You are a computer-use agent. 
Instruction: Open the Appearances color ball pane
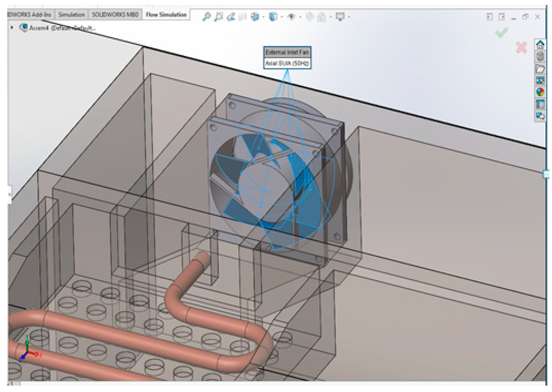click(540, 92)
